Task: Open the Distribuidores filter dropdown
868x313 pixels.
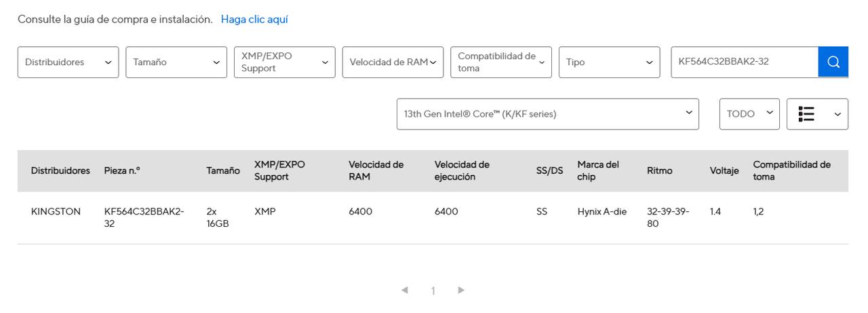Action: [68, 62]
